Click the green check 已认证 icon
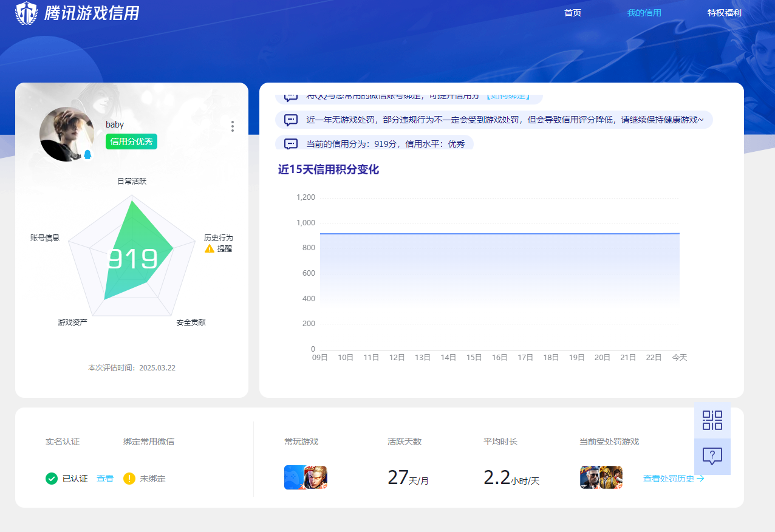Image resolution: width=775 pixels, height=532 pixels. click(52, 479)
